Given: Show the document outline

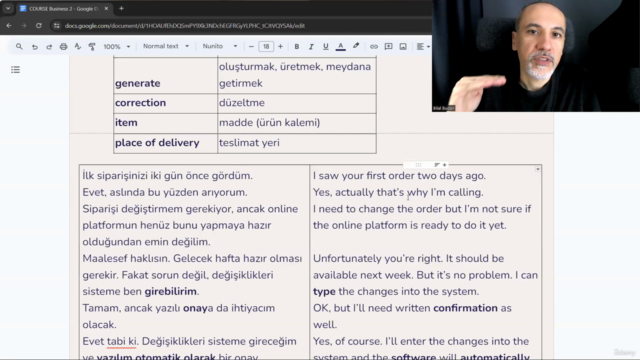Looking at the screenshot, I should point(16,70).
